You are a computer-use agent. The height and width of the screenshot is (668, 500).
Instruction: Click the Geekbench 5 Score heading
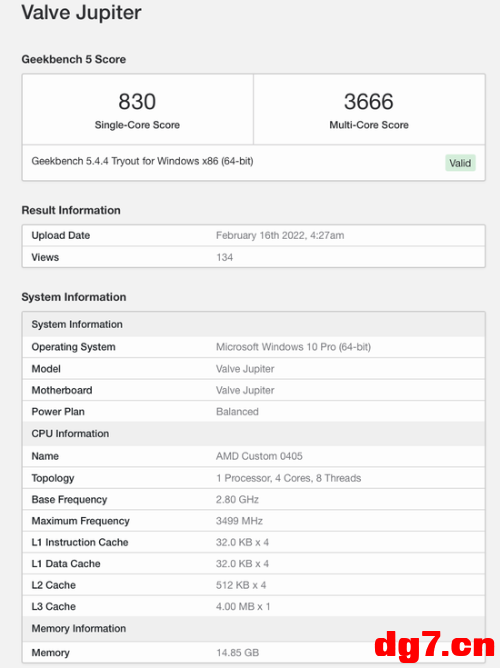[74, 59]
